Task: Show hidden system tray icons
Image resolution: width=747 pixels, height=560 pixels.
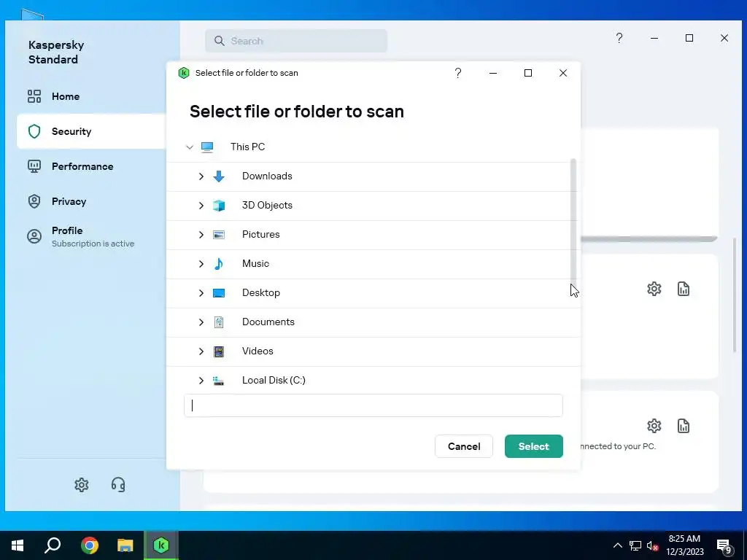Action: pos(617,545)
